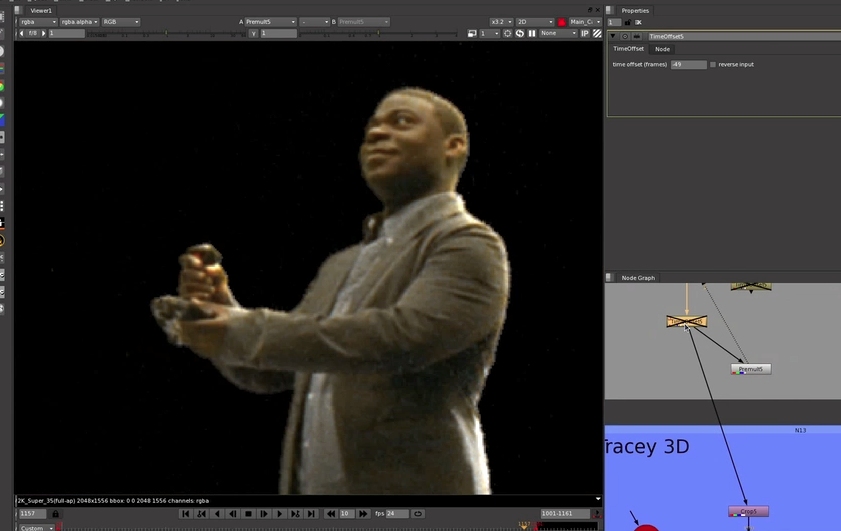The width and height of the screenshot is (841, 531).
Task: Open the Main_C camera dropdown
Action: point(585,22)
